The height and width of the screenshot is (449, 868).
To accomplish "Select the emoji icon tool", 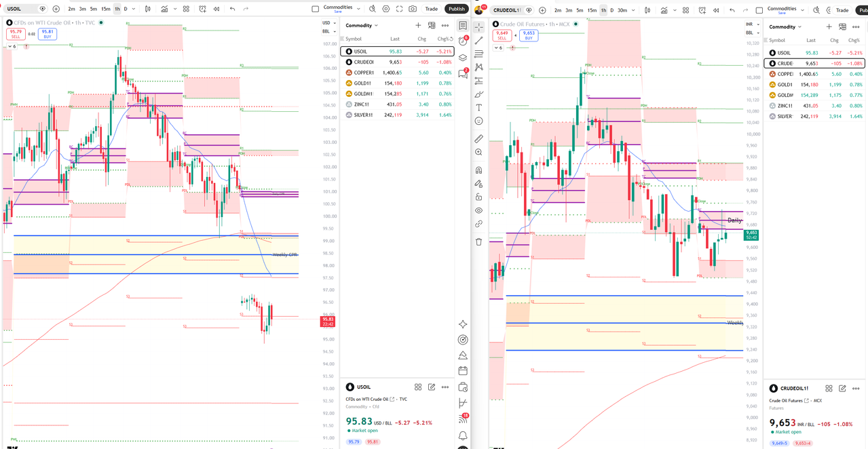I will click(478, 121).
